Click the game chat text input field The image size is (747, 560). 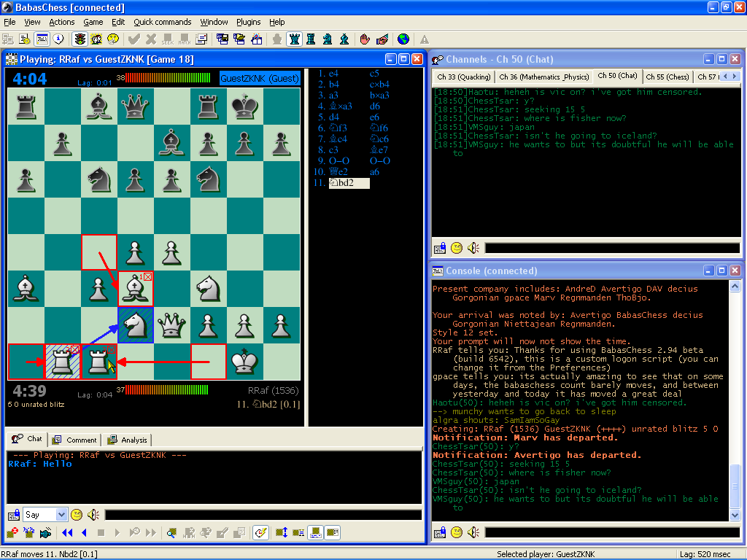click(263, 515)
